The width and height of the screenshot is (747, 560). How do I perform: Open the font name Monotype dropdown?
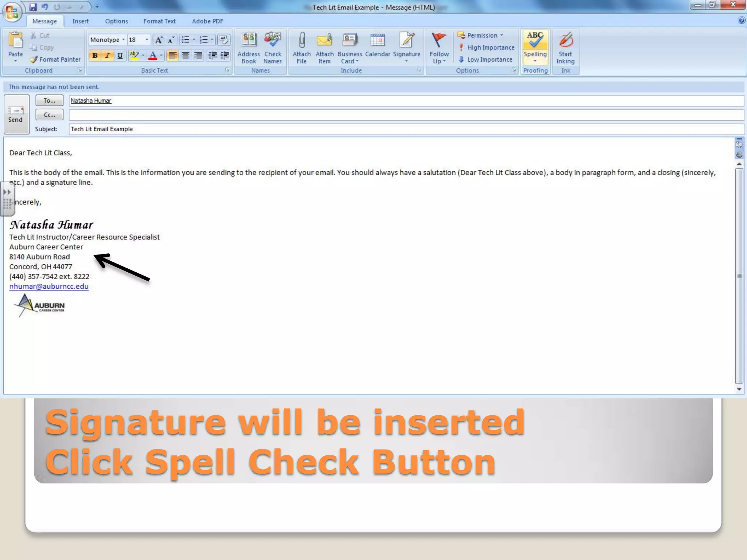(x=123, y=40)
